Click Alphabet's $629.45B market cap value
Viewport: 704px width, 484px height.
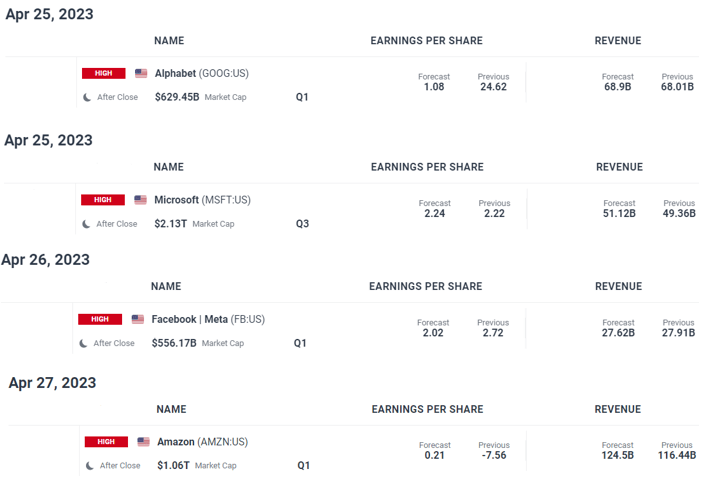pos(177,97)
